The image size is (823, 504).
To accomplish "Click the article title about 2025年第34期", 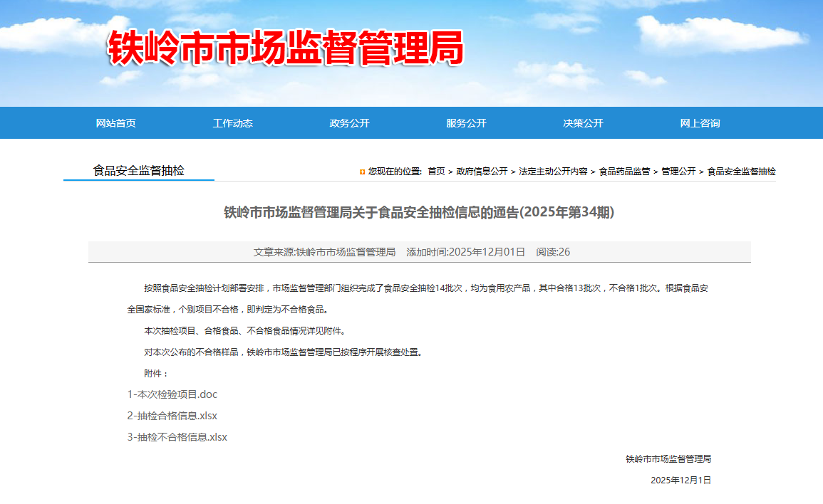I will [x=419, y=212].
